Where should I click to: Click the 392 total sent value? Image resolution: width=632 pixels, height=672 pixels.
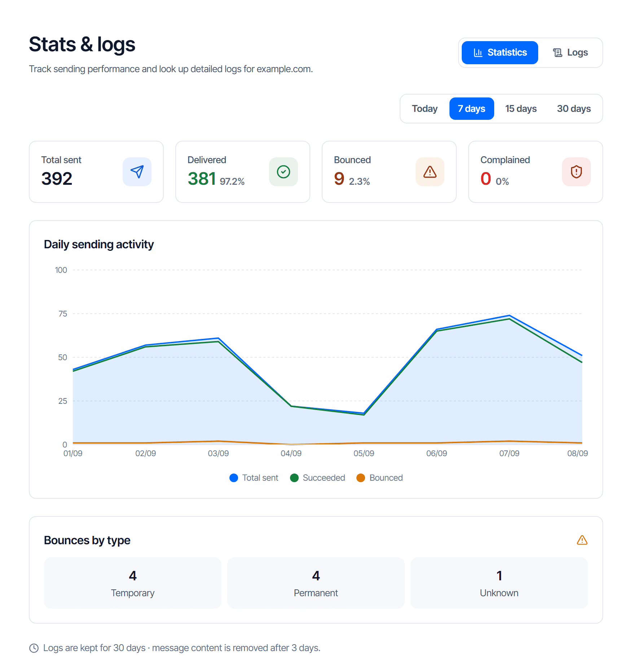pos(57,179)
